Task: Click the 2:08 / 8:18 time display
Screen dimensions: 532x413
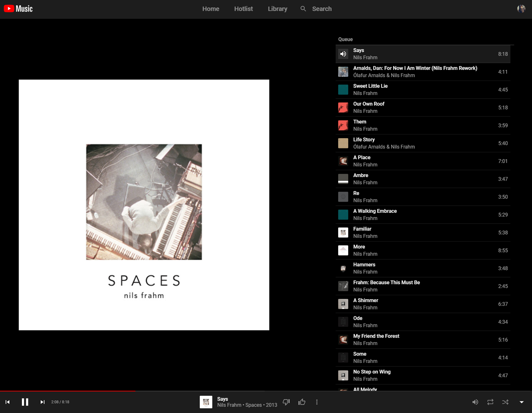Action: 60,402
